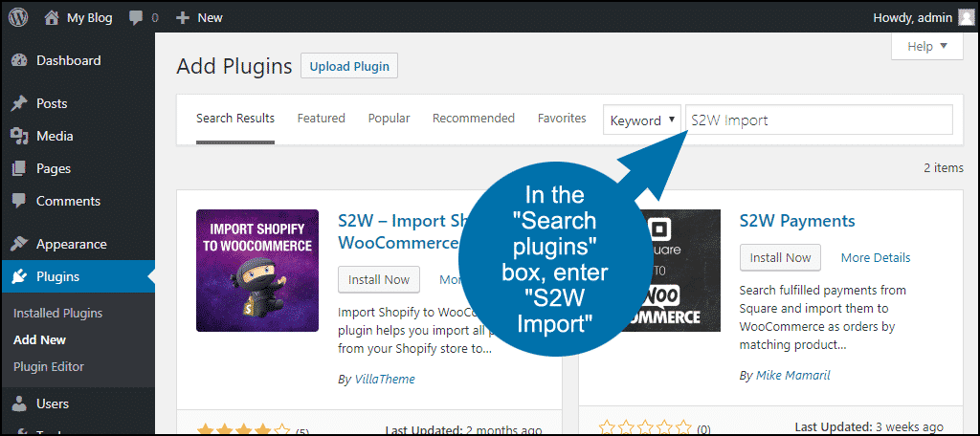This screenshot has height=436, width=980.
Task: Select Add New plugin submenu item
Action: [x=39, y=340]
